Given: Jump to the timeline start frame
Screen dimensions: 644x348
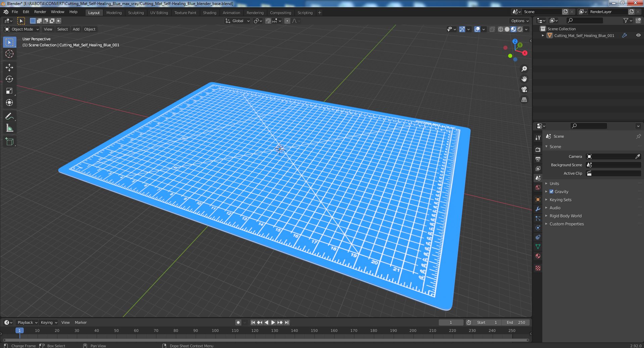Looking at the screenshot, I should [253, 322].
